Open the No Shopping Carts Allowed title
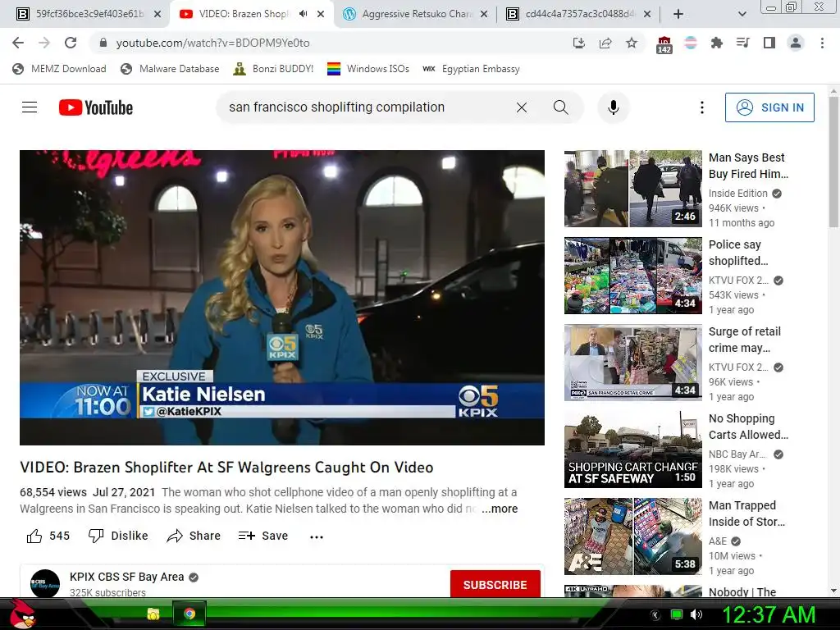 click(x=748, y=427)
